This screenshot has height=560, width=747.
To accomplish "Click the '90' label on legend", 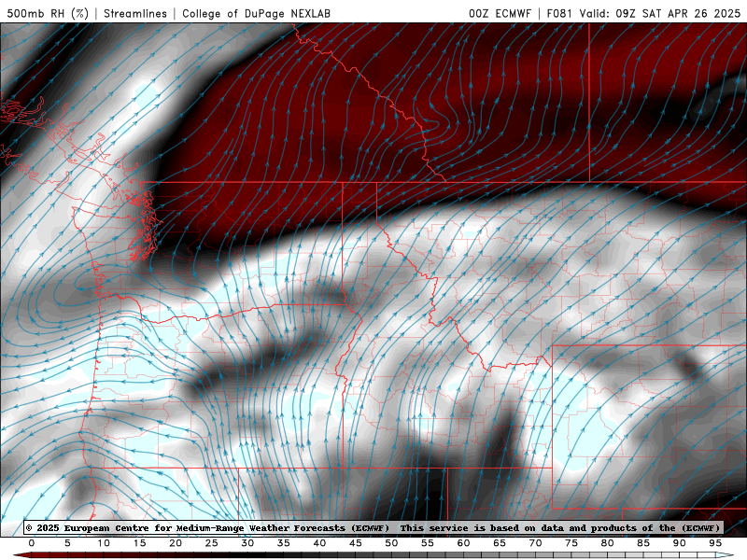I will click(x=679, y=543).
